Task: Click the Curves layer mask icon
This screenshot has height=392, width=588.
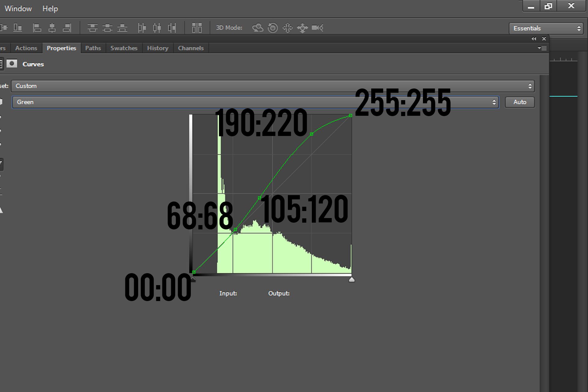Action: point(12,64)
